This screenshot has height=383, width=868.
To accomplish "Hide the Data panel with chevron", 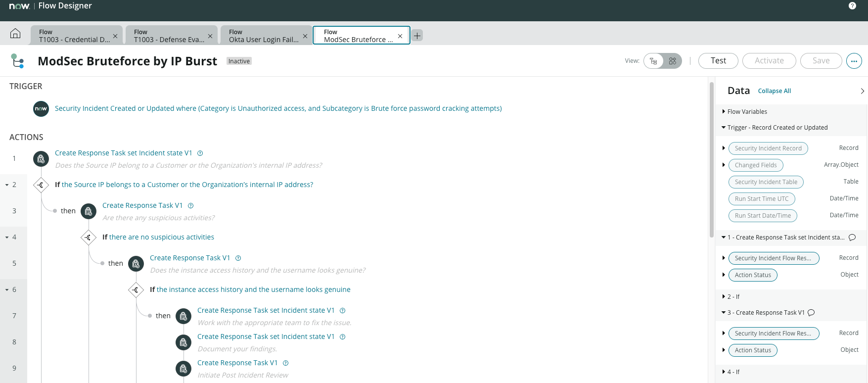I will [862, 91].
